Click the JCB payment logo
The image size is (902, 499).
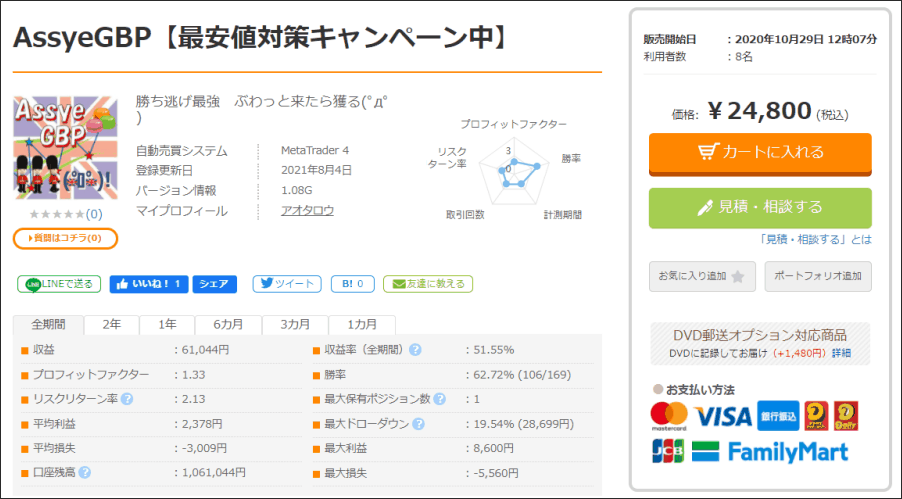coord(668,451)
